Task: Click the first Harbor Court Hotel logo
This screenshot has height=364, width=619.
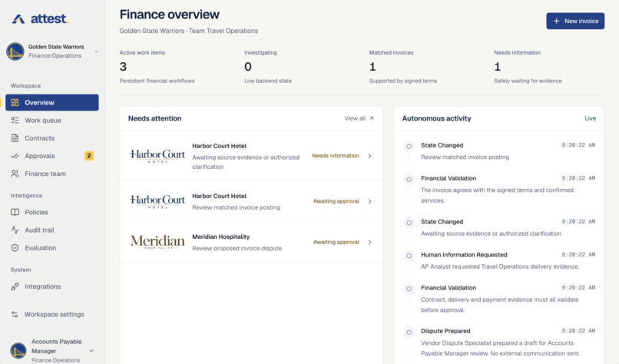Action: pos(157,156)
